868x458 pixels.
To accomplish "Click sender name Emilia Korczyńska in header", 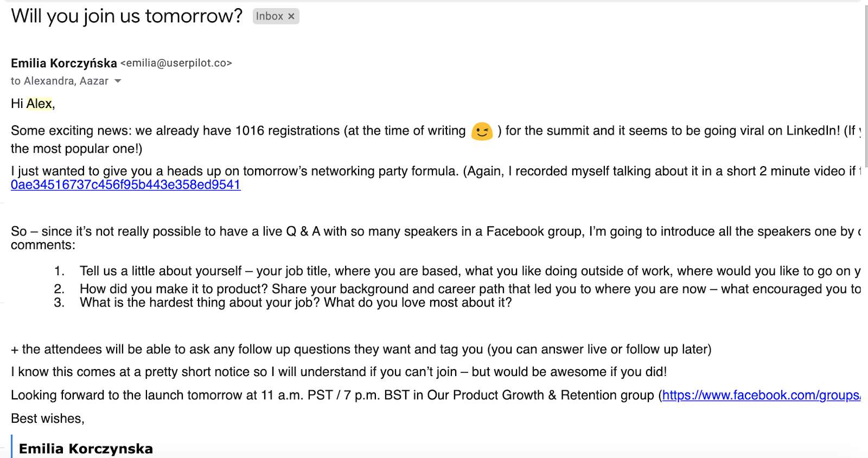I will point(64,63).
